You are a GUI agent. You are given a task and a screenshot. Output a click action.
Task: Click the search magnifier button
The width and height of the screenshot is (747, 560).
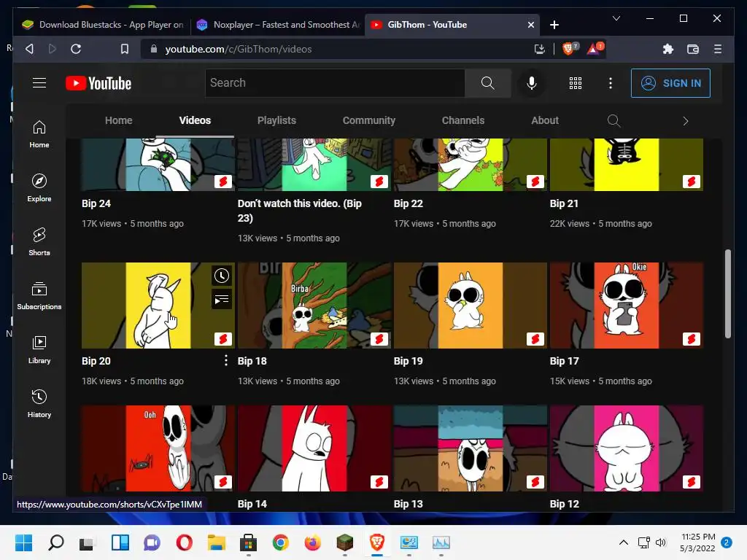click(487, 83)
